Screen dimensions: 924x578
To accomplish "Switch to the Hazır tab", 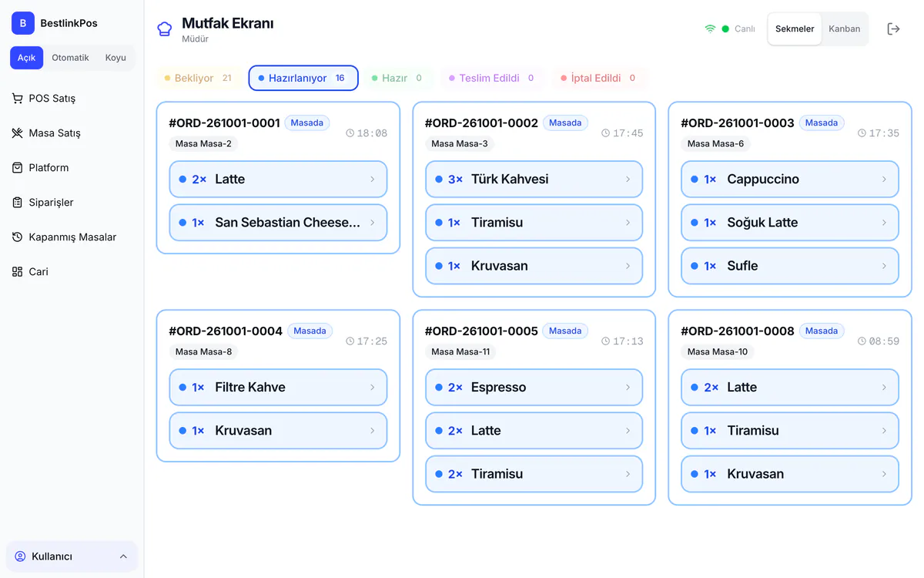I will tap(397, 78).
